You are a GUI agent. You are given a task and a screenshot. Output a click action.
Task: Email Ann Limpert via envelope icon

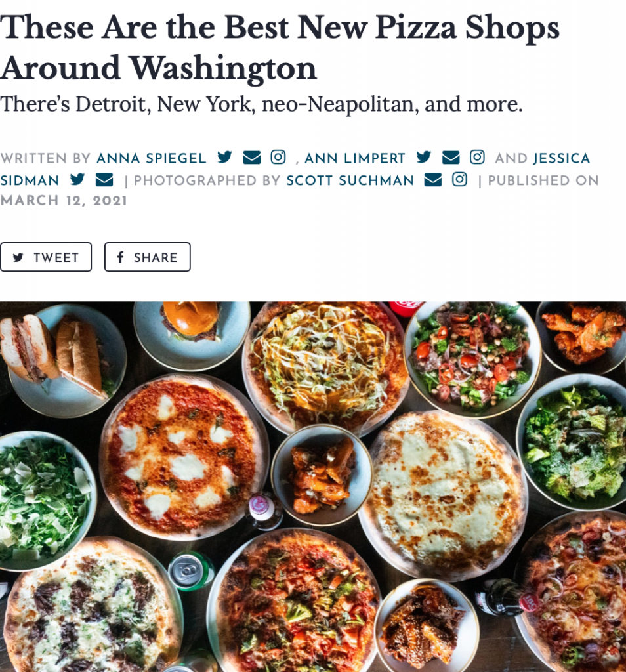(x=451, y=157)
